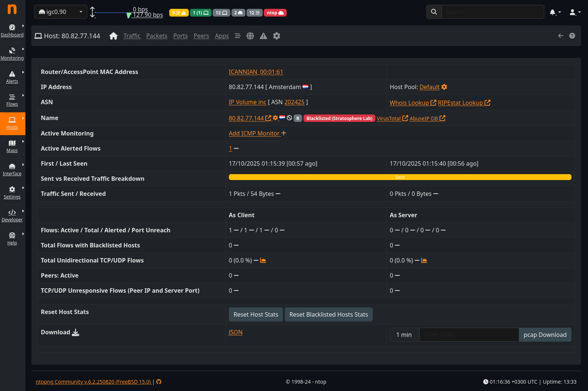Click Reset Host Stats button
Screen dimensions: 588x391
pyautogui.click(x=256, y=314)
